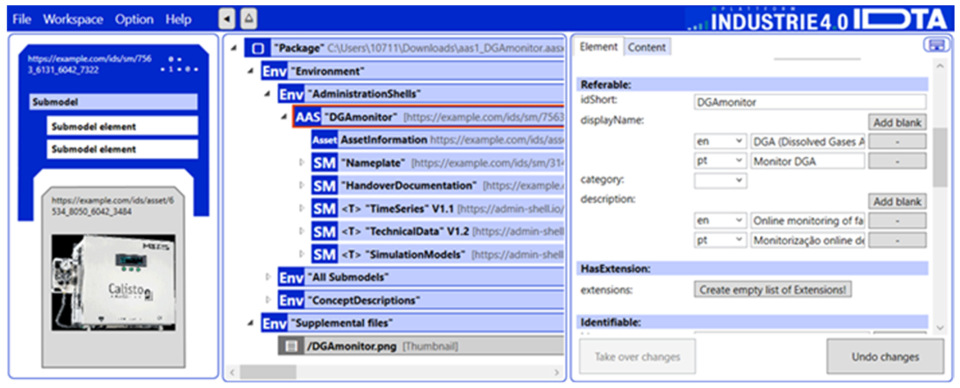Click the Env icon beside Environment
This screenshot has height=388, width=960.
click(x=274, y=71)
